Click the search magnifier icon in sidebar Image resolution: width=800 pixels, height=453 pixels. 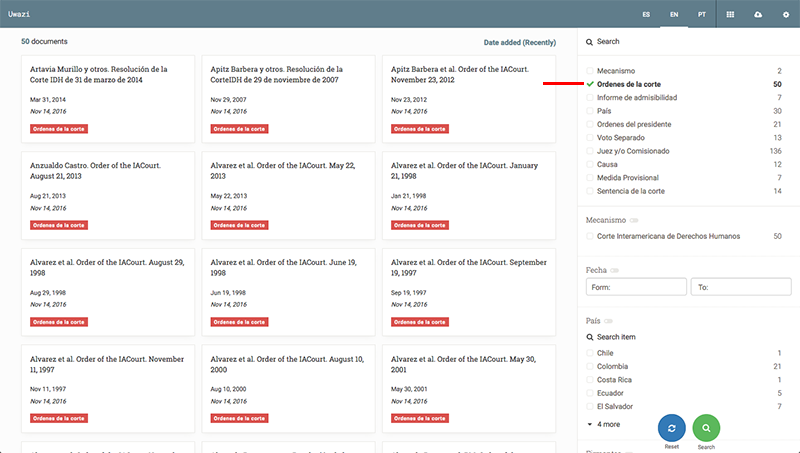[x=589, y=42]
